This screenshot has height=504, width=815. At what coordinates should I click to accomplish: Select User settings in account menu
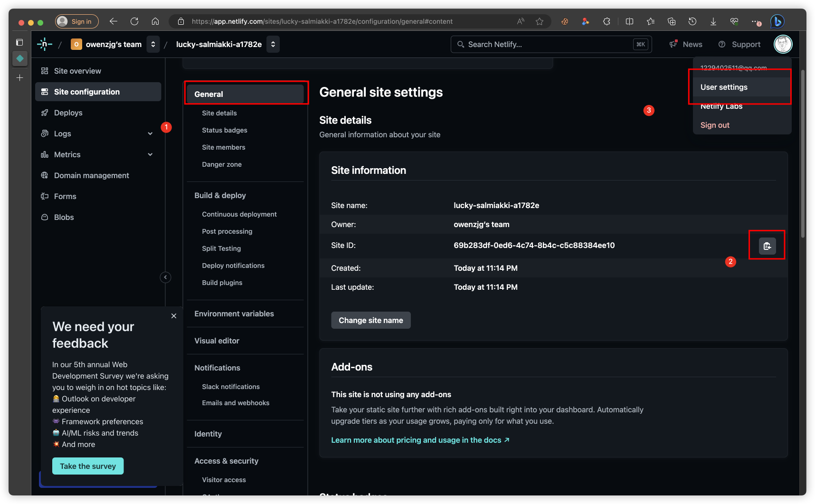(742, 87)
